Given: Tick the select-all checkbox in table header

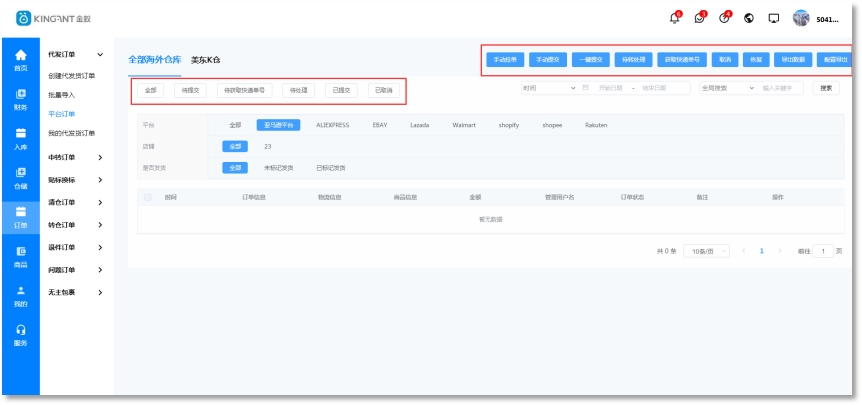Looking at the screenshot, I should [x=148, y=197].
